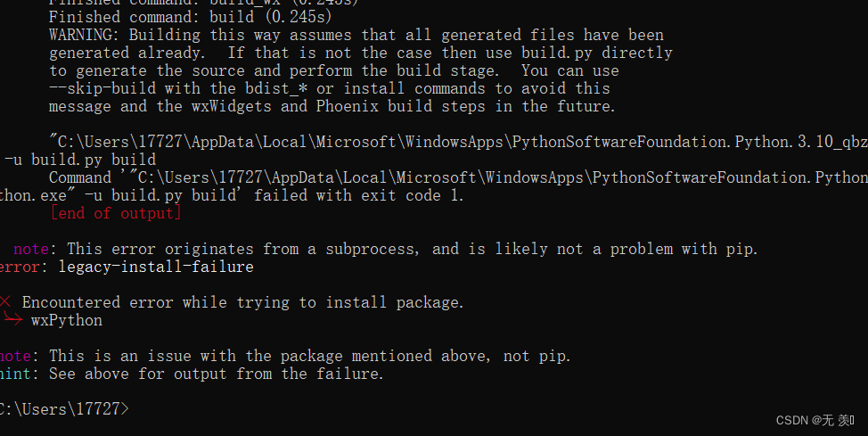Click the red X error icon
This screenshot has width=868, height=436.
(x=5, y=302)
